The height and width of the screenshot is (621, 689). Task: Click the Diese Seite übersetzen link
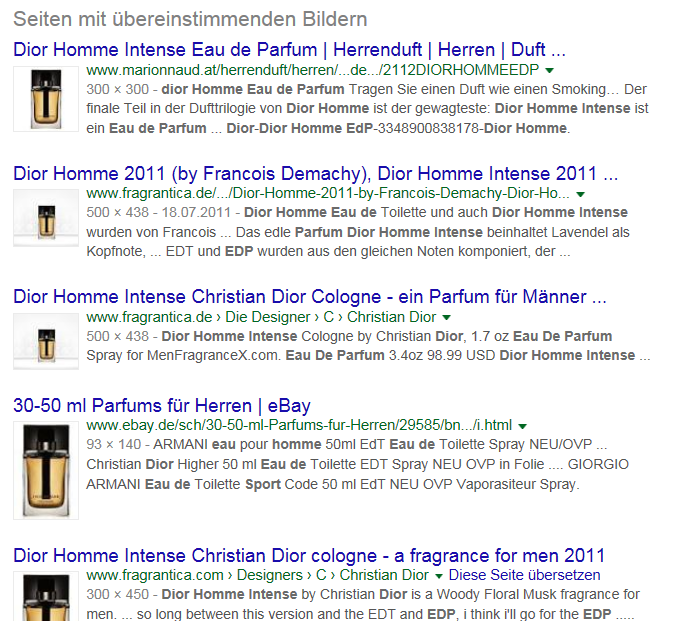(x=524, y=575)
